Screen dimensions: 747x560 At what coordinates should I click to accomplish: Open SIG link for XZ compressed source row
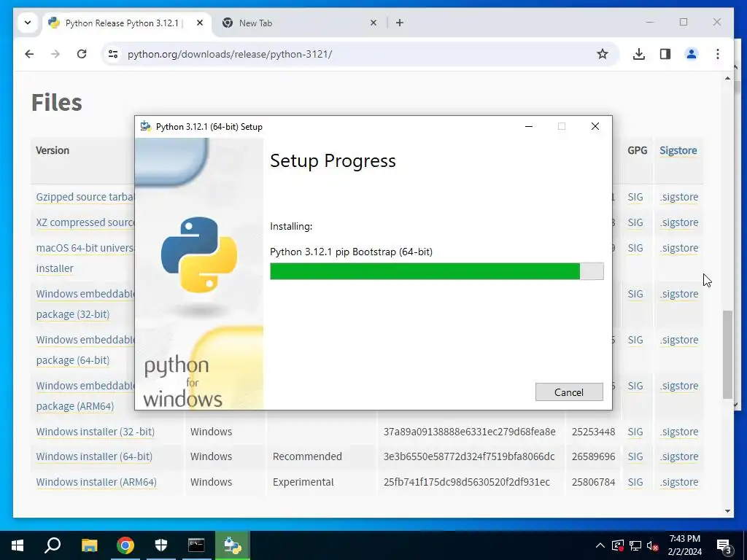point(635,222)
